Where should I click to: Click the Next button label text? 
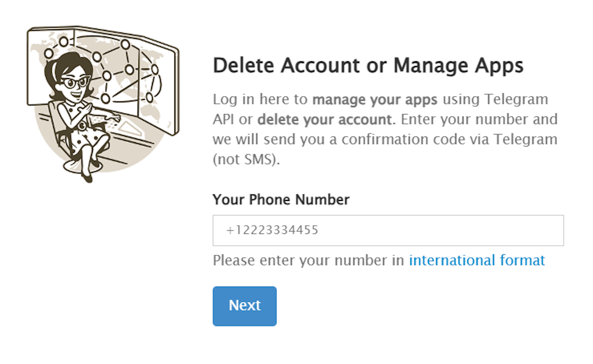244,306
